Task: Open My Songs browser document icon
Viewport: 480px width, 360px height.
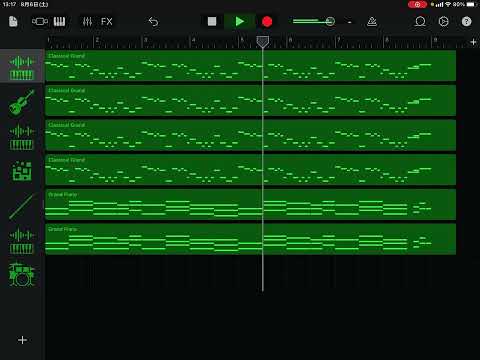Action: [13, 22]
